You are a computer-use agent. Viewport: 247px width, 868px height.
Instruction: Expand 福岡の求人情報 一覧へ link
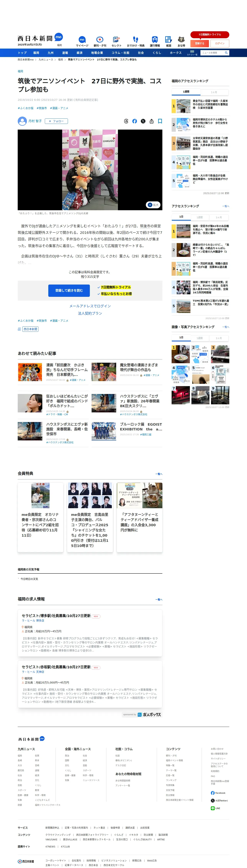pyautogui.click(x=159, y=599)
